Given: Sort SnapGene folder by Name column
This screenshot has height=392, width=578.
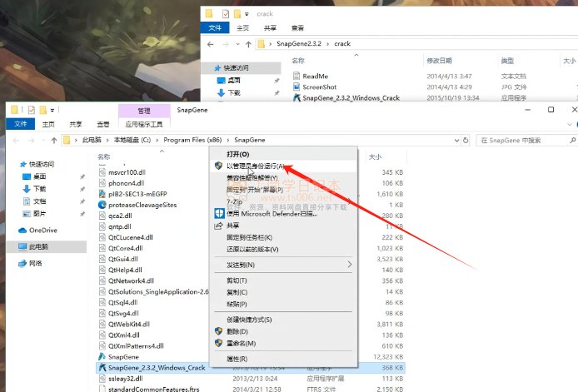Looking at the screenshot, I should tap(104, 157).
